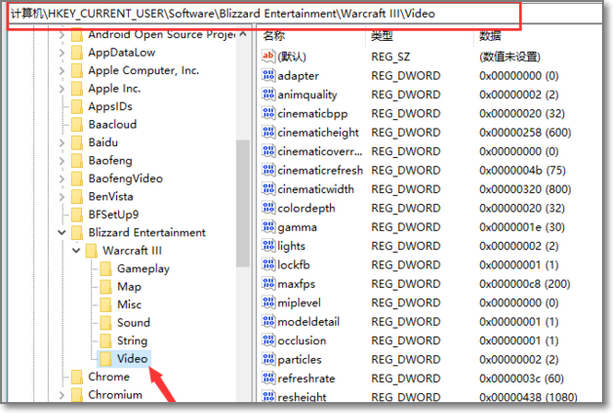Select the Video folder icon in tree
The width and height of the screenshot is (613, 413).
click(x=105, y=358)
